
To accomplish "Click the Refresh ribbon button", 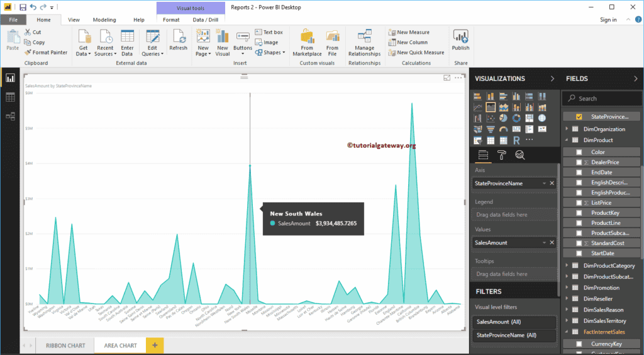I will (x=178, y=40).
